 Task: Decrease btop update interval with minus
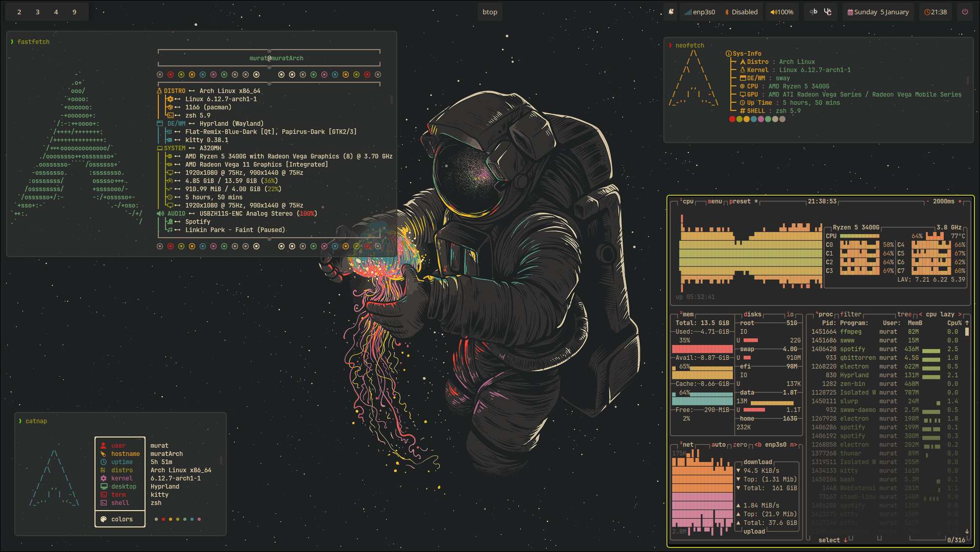(927, 201)
